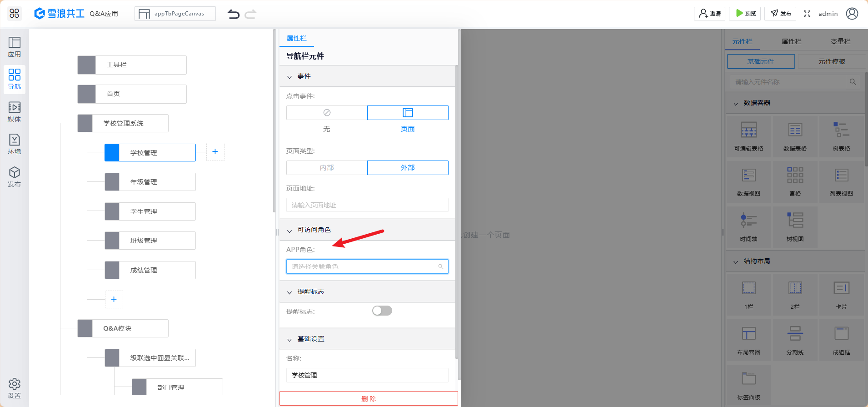Select 内部 page type option
The width and height of the screenshot is (868, 407).
327,168
